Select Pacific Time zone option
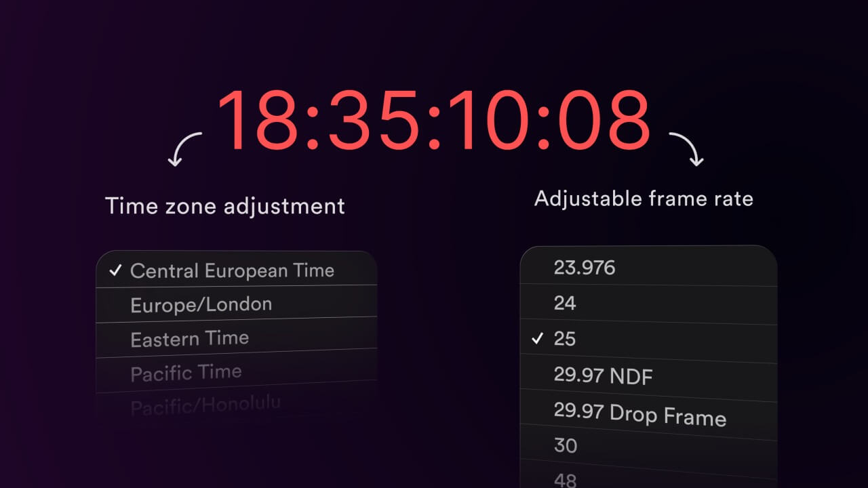868x488 pixels. coord(237,371)
